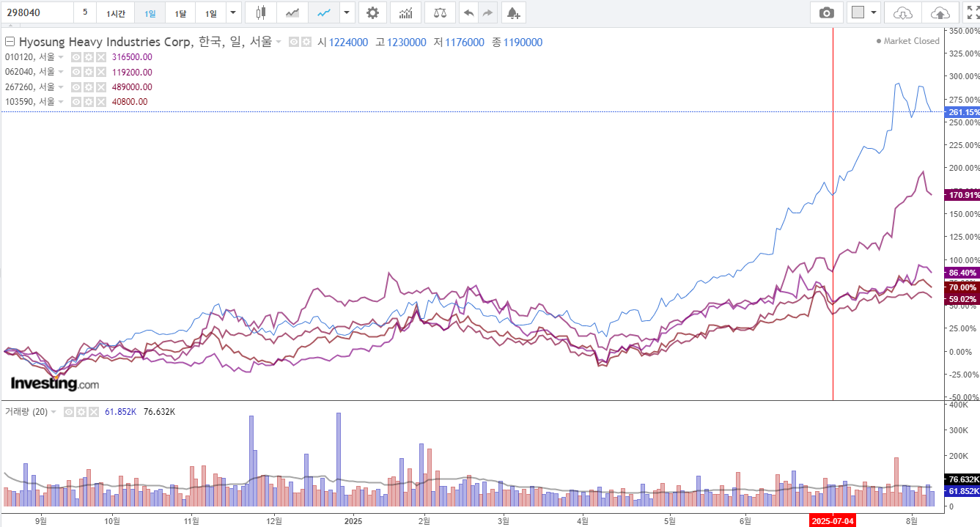Viewport: 980px width, 527px height.
Task: Open settings gear for 010120 series
Action: click(x=88, y=57)
